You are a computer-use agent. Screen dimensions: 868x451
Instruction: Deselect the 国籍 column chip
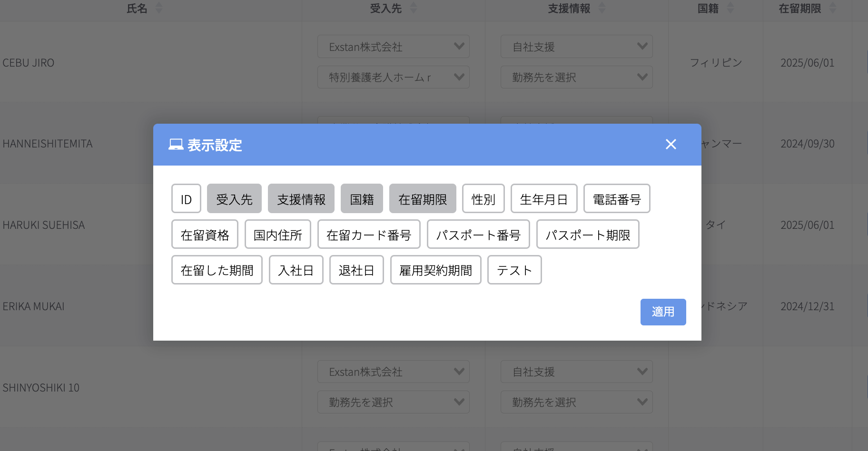(362, 199)
